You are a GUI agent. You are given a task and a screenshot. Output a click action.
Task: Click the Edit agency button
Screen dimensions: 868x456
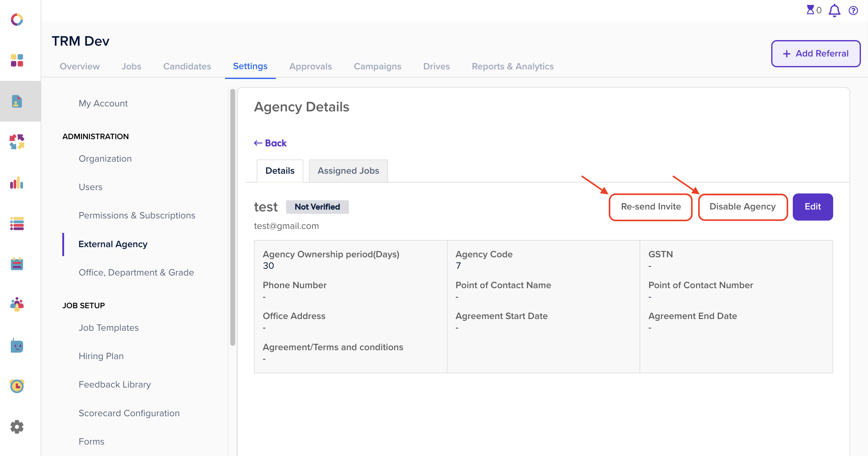[x=813, y=207]
